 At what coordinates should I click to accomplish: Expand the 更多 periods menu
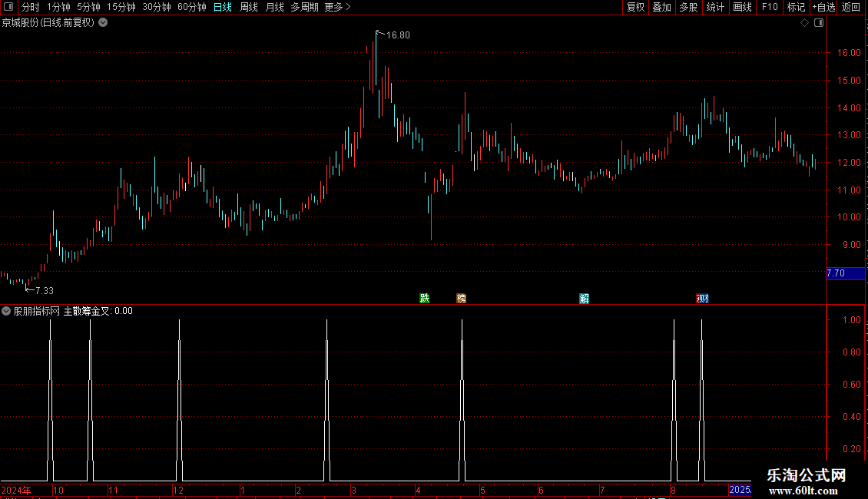click(337, 7)
